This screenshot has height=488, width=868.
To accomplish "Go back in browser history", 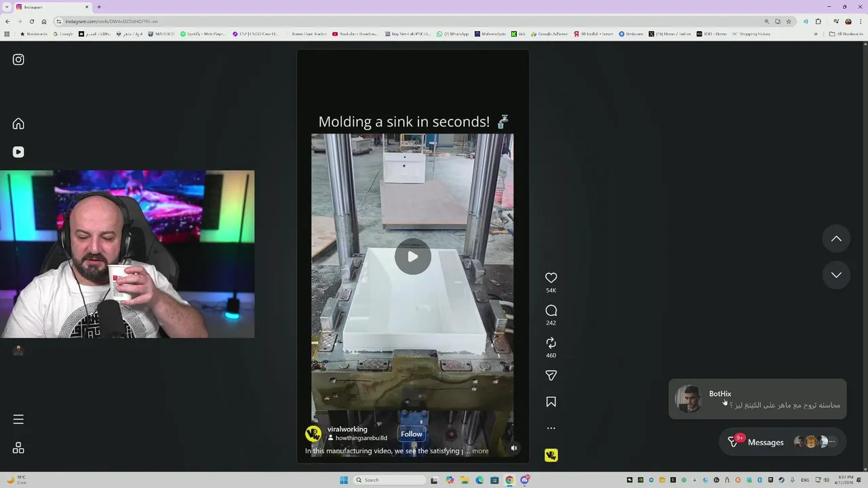I will coord(7,22).
